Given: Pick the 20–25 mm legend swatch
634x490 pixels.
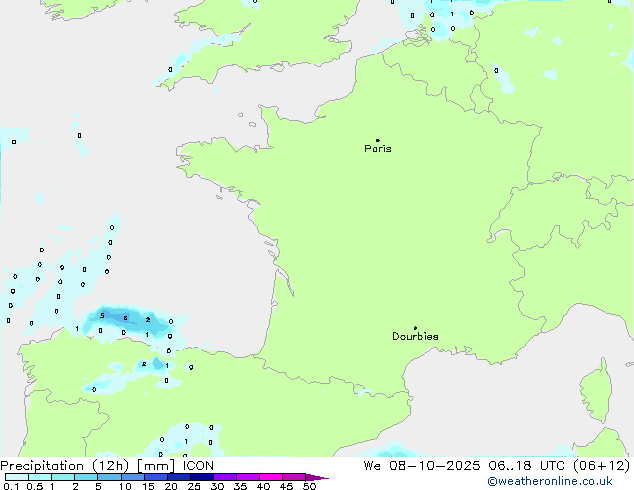Looking at the screenshot, I should click(179, 477).
